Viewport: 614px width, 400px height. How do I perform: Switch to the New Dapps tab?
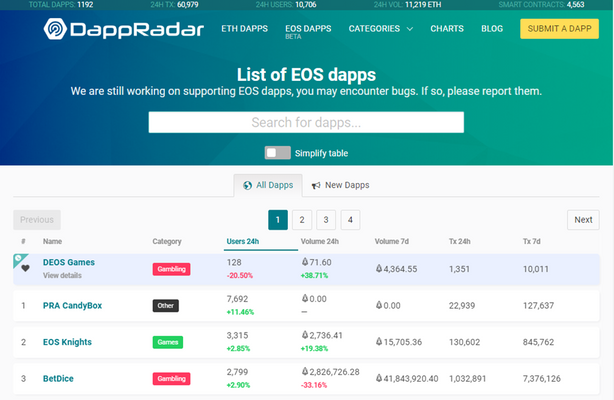coord(340,185)
